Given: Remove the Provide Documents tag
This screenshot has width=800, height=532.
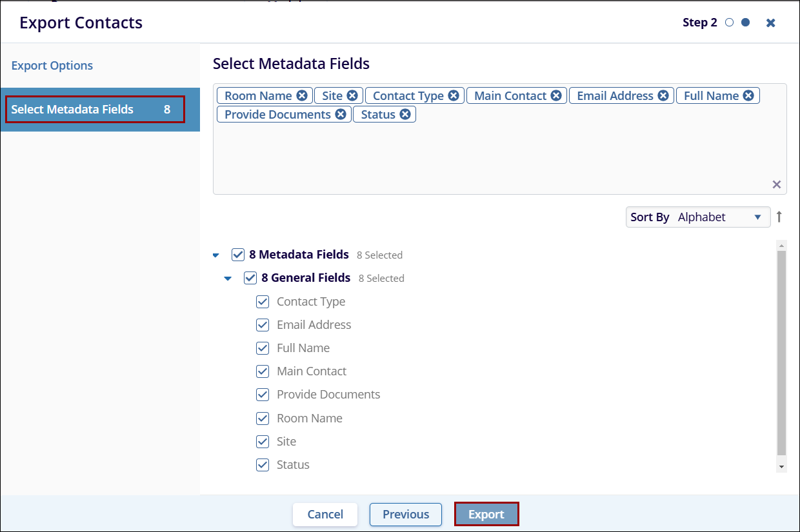Looking at the screenshot, I should coord(341,114).
